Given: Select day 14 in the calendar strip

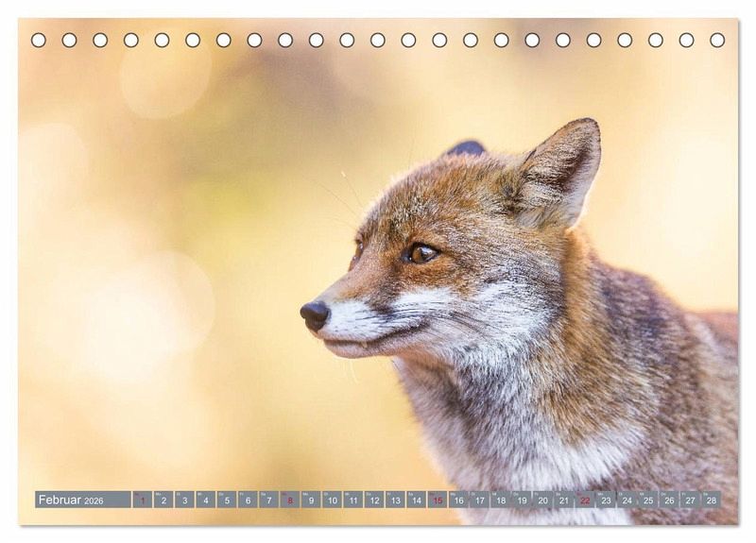Looking at the screenshot, I should (x=416, y=500).
